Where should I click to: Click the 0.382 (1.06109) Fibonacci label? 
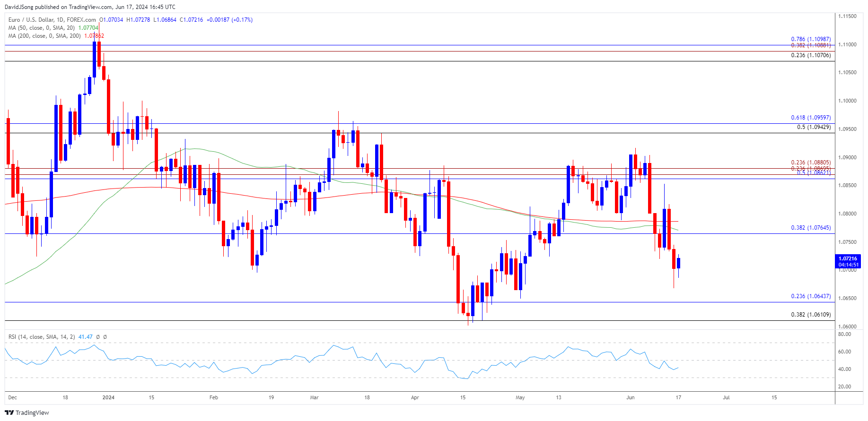[x=811, y=315]
